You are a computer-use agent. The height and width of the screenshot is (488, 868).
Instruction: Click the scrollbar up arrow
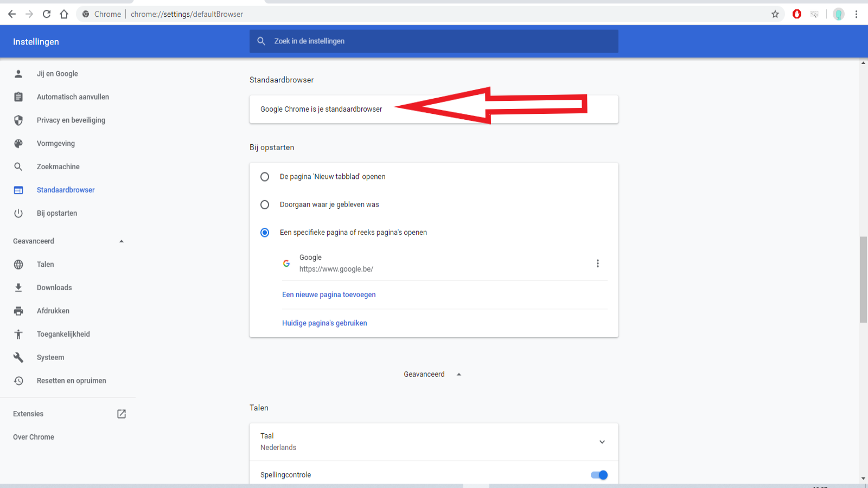pyautogui.click(x=863, y=63)
